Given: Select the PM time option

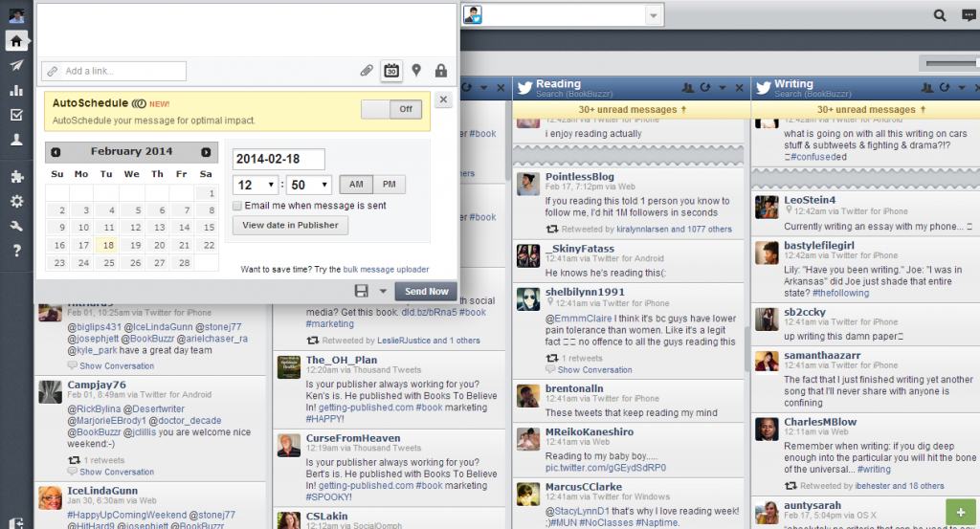Looking at the screenshot, I should pos(389,185).
